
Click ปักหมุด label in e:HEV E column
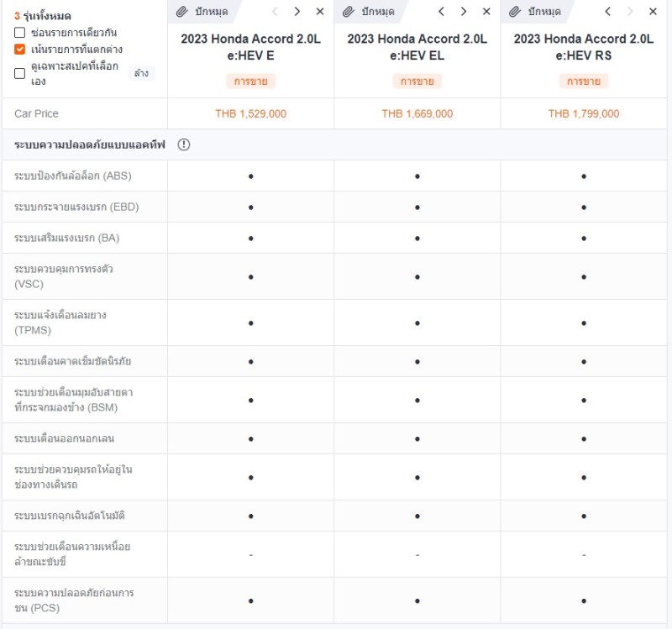[x=212, y=12]
